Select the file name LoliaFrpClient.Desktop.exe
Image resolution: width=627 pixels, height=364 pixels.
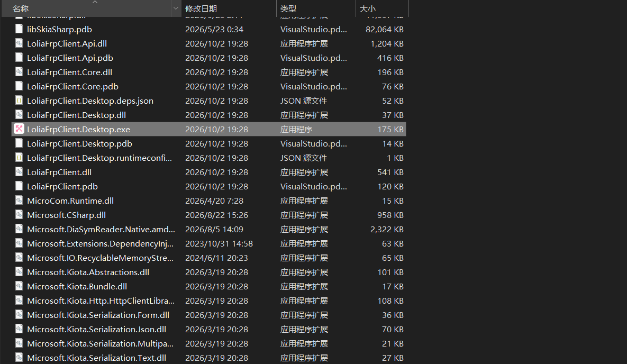click(78, 129)
